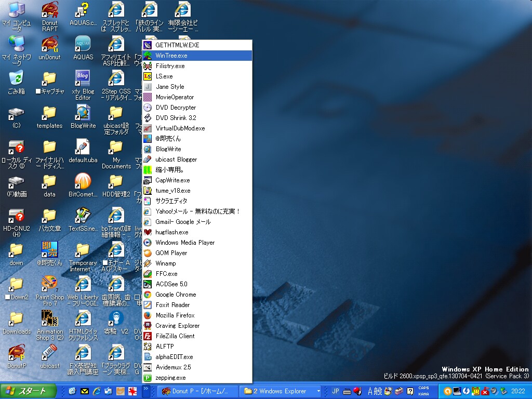
Task: Select the unDonut desktop shortcut
Action: click(49, 48)
